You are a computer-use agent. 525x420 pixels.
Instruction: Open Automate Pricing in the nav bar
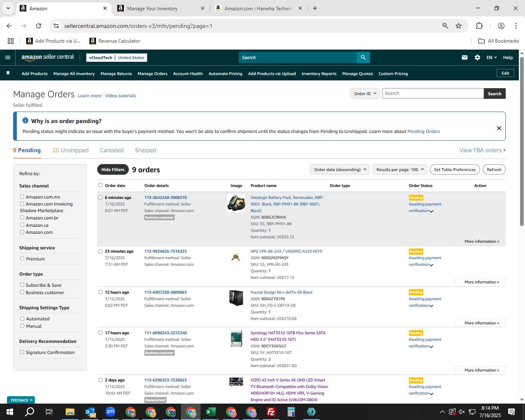(225, 73)
